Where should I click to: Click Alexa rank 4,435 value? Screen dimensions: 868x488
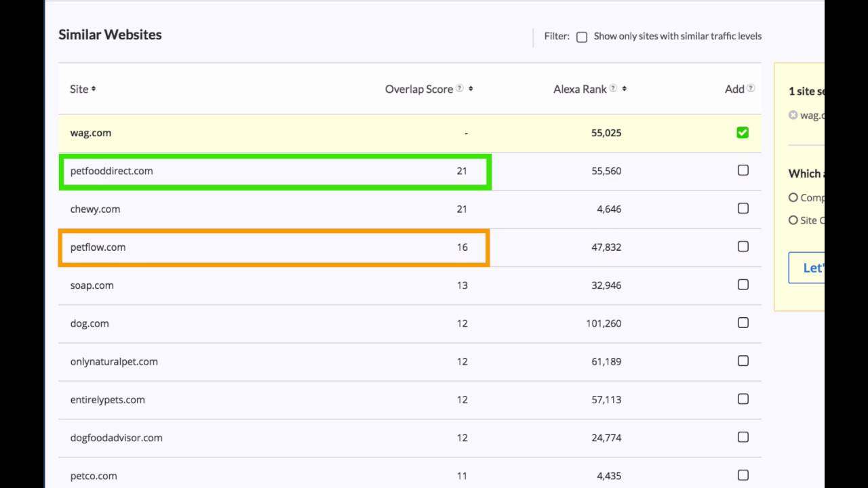pyautogui.click(x=609, y=476)
